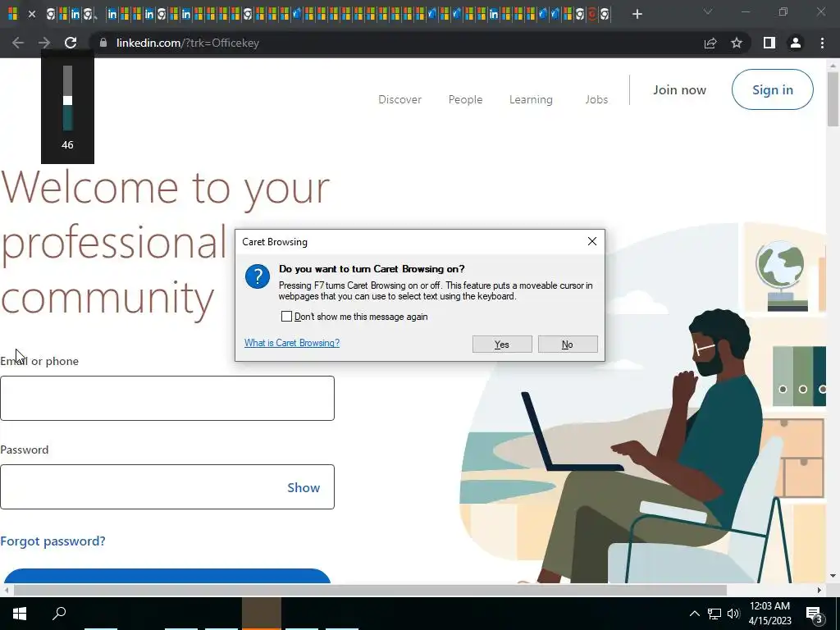Open network status tray icon
The width and height of the screenshot is (840, 630).
point(714,614)
